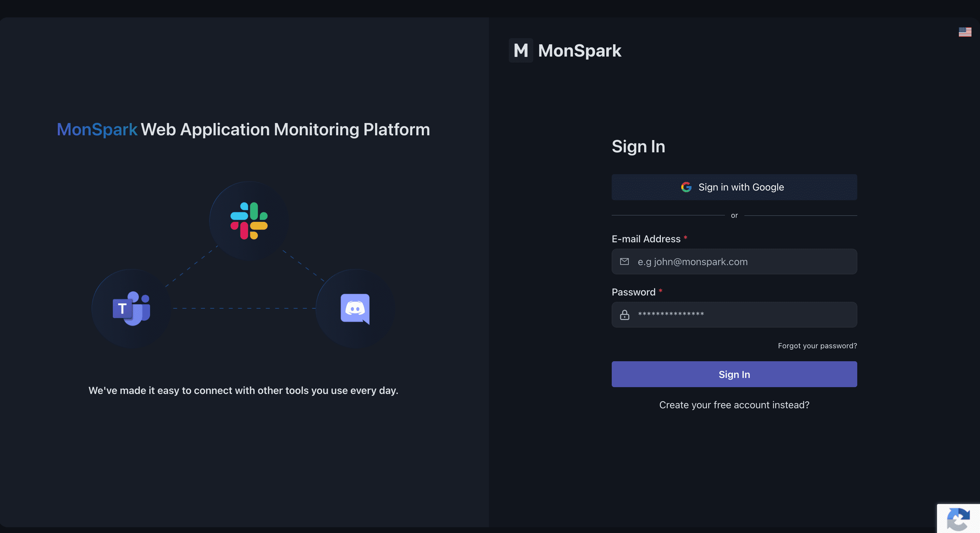Click the MonSpark M logo square
The height and width of the screenshot is (533, 980).
click(520, 50)
